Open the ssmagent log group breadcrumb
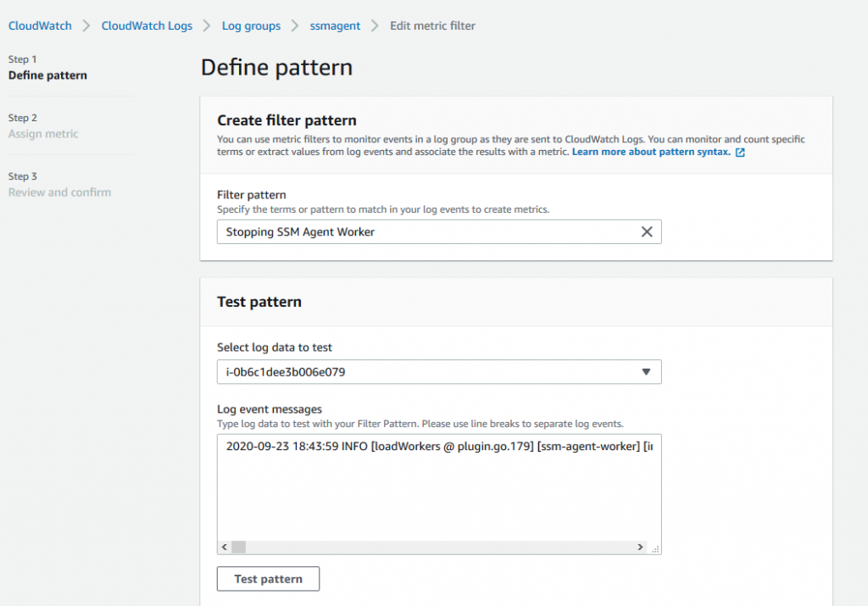The height and width of the screenshot is (606, 868). click(x=335, y=25)
